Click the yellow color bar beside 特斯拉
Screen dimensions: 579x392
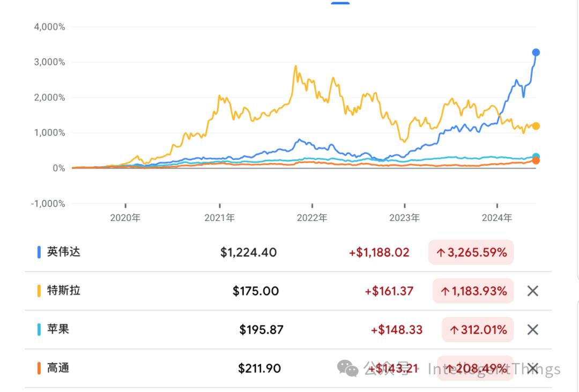pos(39,291)
